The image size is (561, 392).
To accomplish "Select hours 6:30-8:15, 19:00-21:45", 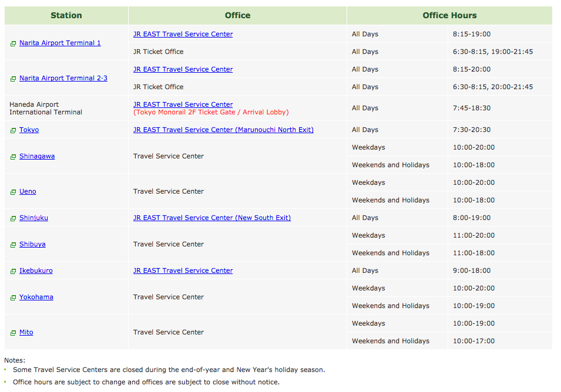I will point(493,52).
